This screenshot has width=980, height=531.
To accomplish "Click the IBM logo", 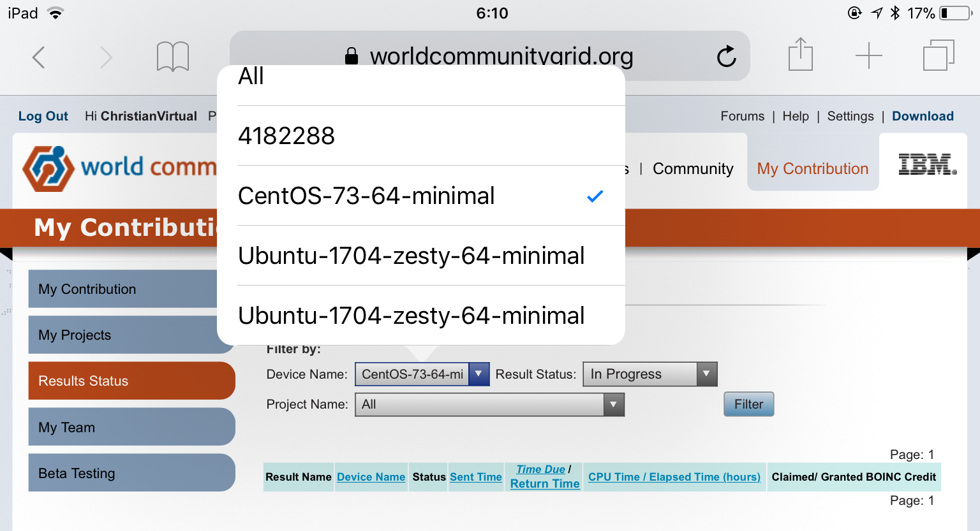I will (x=927, y=164).
